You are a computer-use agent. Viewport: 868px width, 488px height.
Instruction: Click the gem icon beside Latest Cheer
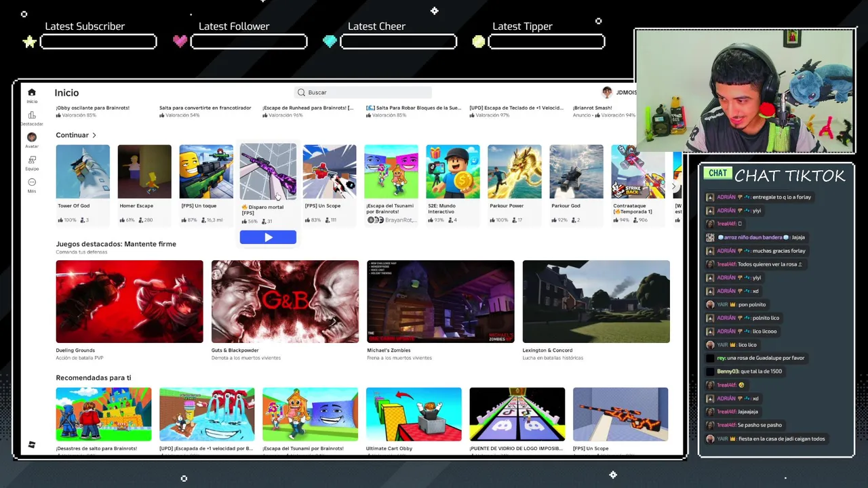(330, 41)
